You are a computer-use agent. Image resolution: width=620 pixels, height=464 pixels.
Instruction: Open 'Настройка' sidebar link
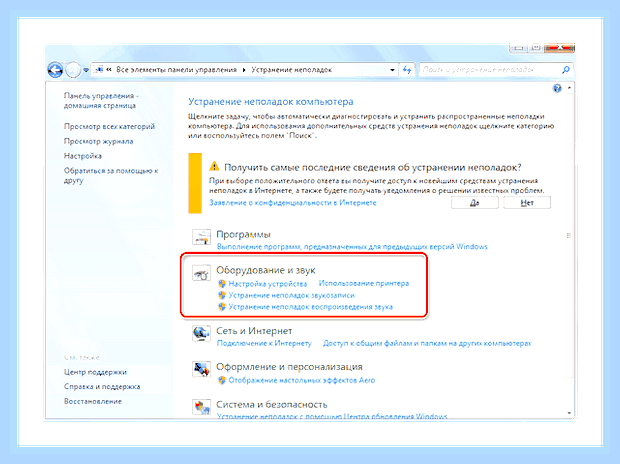[x=83, y=156]
